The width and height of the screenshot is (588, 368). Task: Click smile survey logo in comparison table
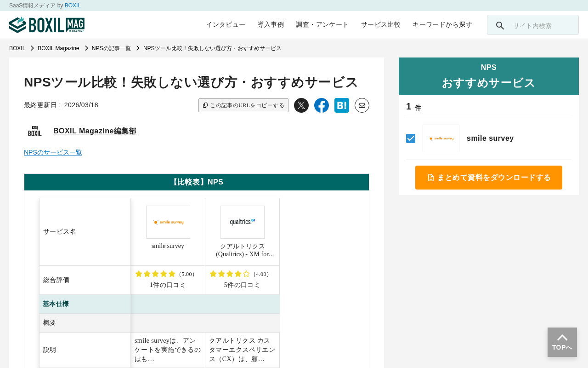[x=168, y=222]
